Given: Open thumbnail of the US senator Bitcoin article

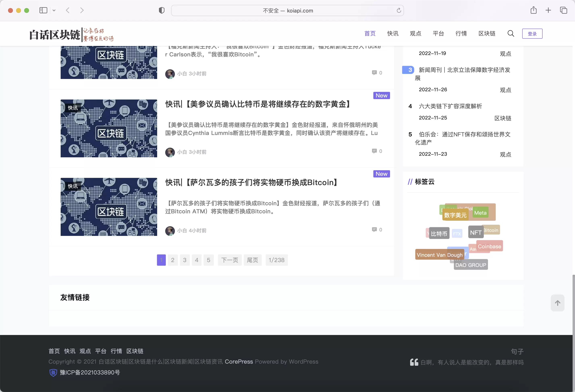Looking at the screenshot, I should pyautogui.click(x=109, y=128).
